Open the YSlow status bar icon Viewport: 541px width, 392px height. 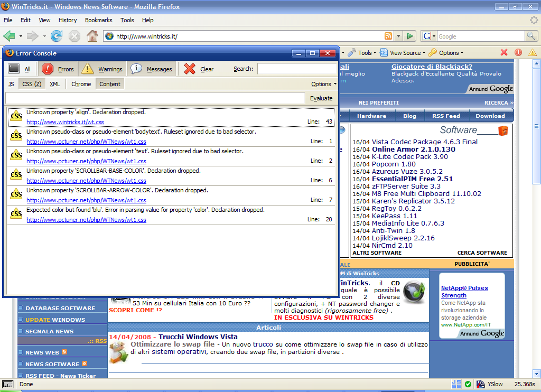(x=481, y=384)
